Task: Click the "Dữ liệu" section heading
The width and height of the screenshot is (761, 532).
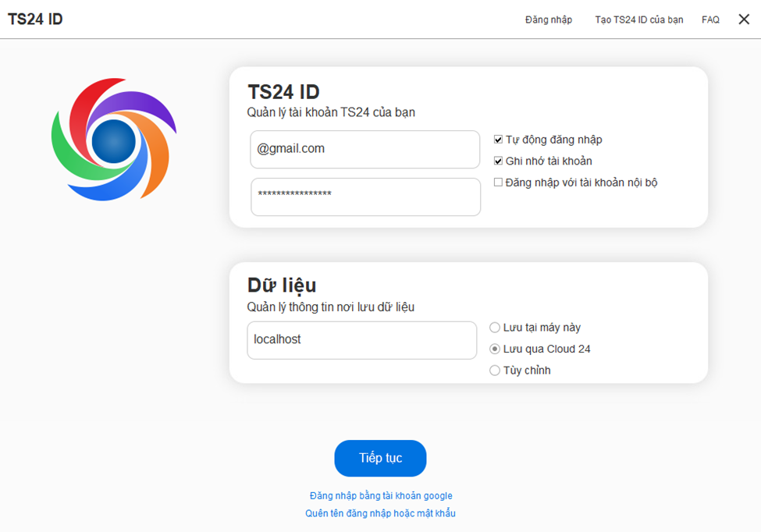Action: [x=283, y=286]
